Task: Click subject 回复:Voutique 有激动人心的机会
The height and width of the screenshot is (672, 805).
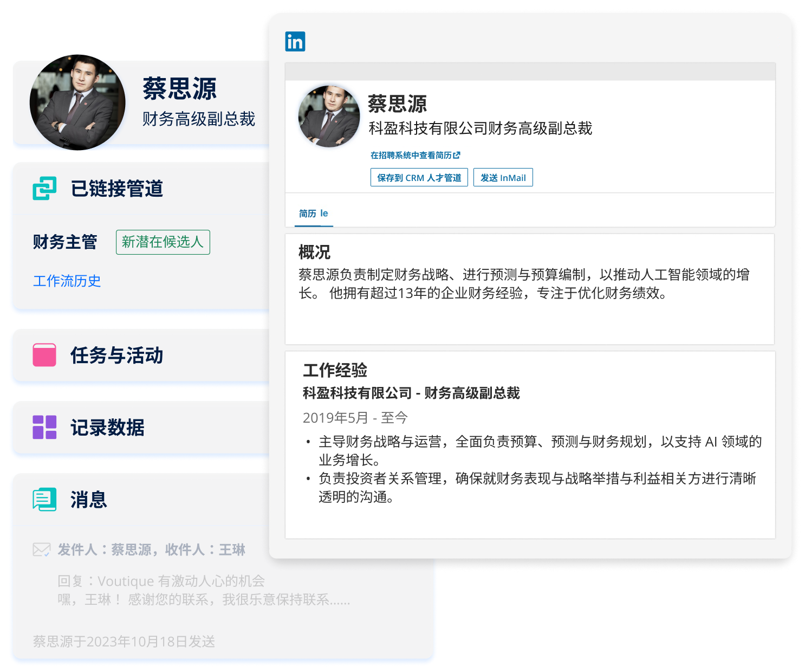Action: [161, 581]
